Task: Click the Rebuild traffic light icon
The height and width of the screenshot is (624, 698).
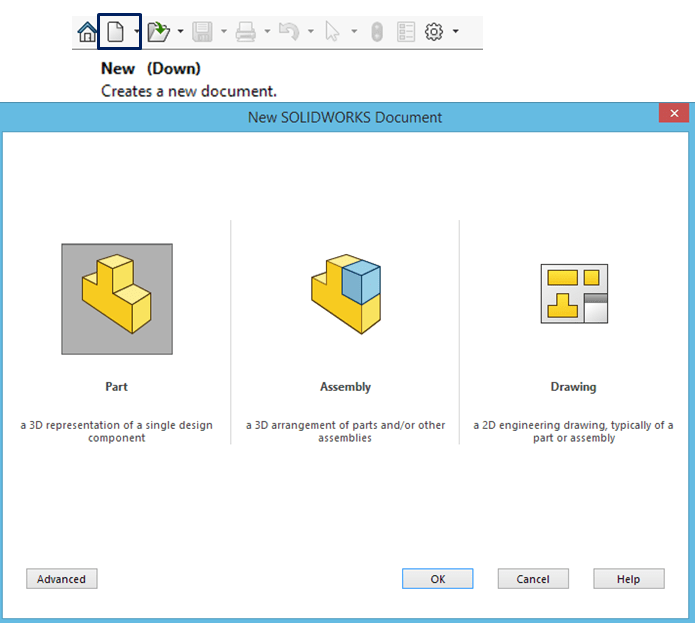Action: coord(376,32)
